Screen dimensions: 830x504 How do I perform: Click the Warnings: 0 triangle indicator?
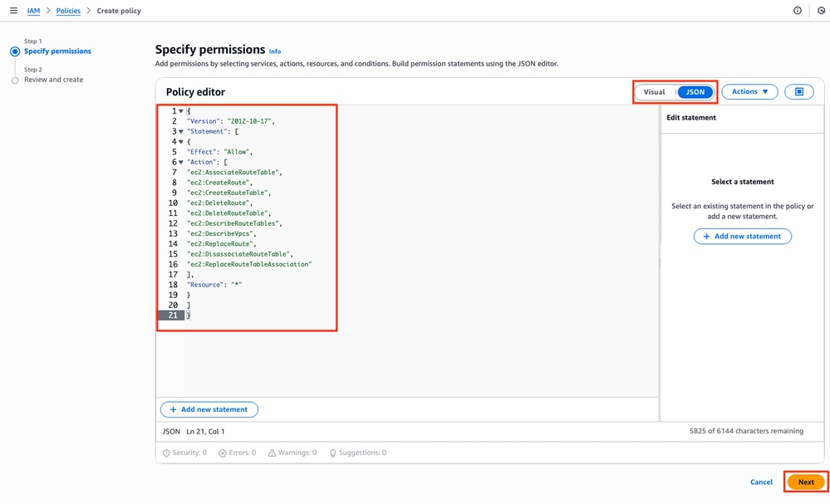[292, 453]
